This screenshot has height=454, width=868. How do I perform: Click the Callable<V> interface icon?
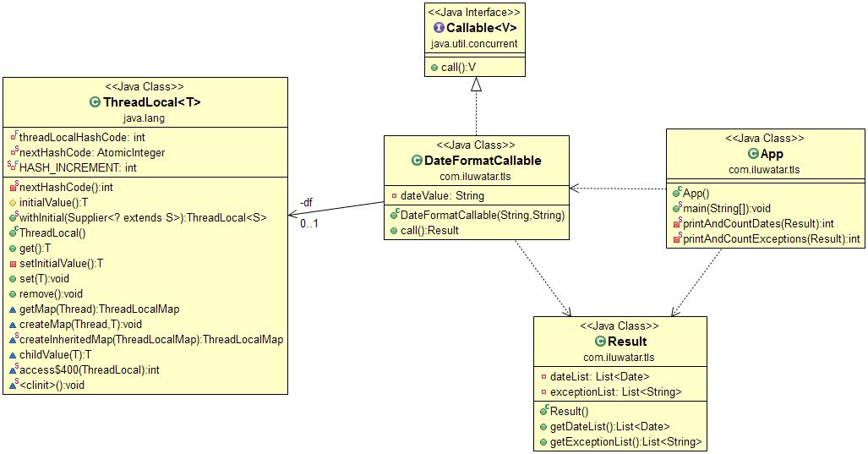(439, 28)
